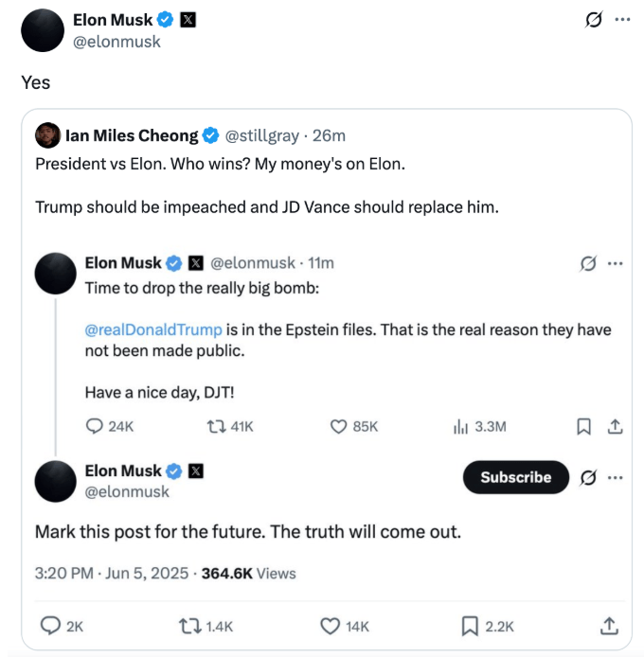Open more options on the quoted Epstein post
The image size is (644, 657).
(x=616, y=263)
